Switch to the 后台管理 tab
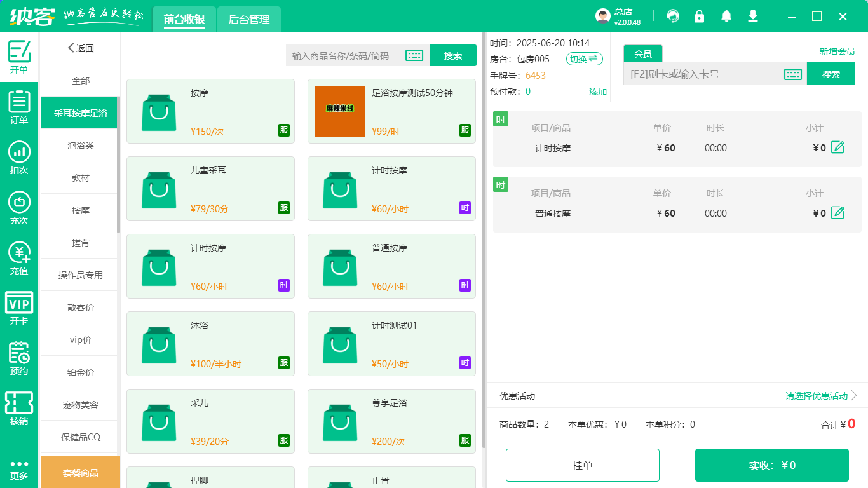868x488 pixels. point(248,19)
